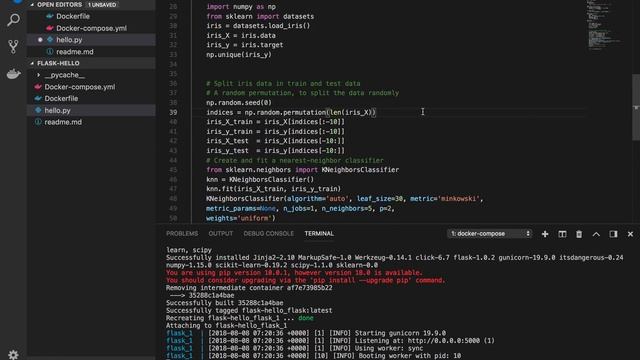The image size is (640, 360).
Task: Select the Terminal tab
Action: 319,233
